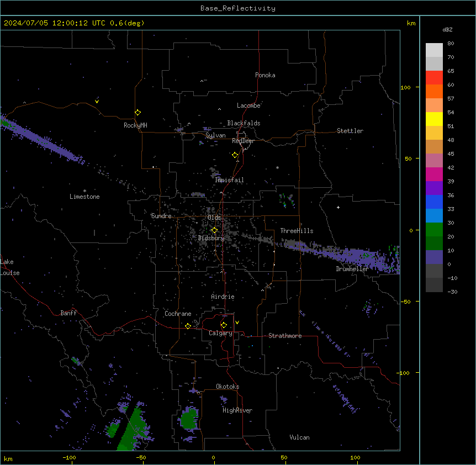
Task: Click the Calgary city label
Action: coord(220,333)
